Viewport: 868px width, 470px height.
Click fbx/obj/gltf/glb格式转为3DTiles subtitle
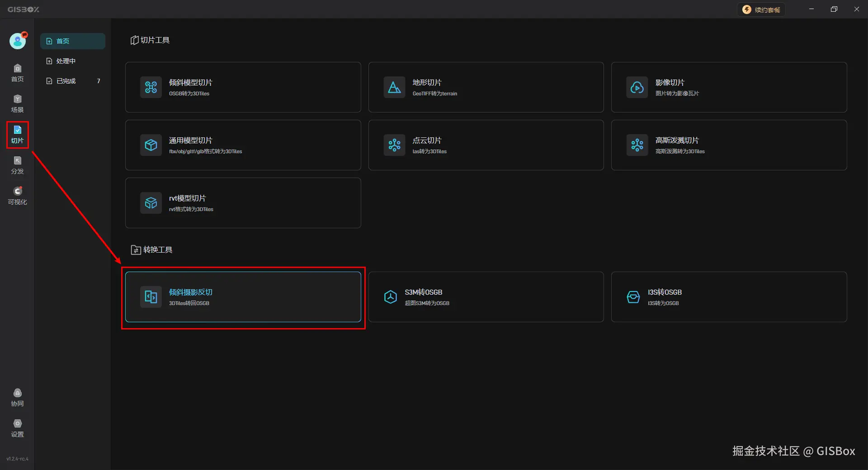(205, 151)
